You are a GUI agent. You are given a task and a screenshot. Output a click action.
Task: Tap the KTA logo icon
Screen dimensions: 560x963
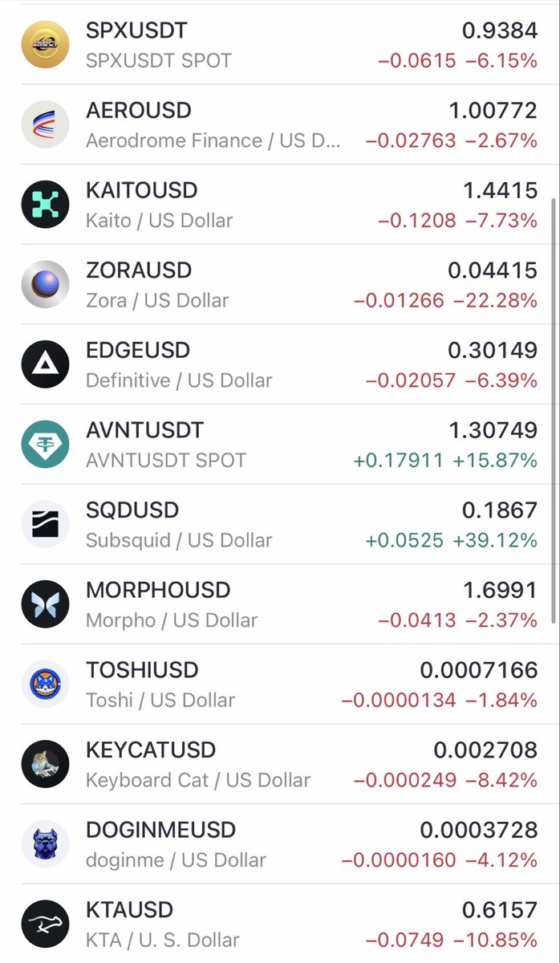(45, 924)
